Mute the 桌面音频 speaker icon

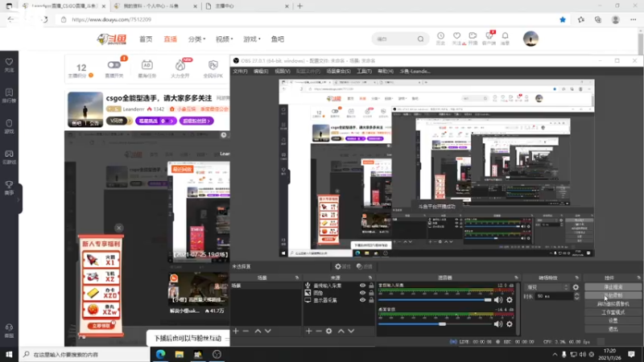click(x=498, y=324)
